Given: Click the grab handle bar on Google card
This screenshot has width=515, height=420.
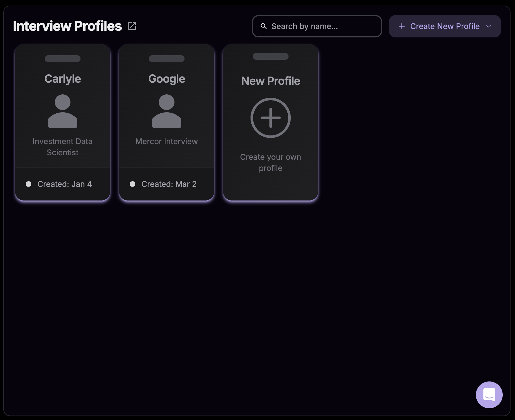Looking at the screenshot, I should [x=166, y=59].
